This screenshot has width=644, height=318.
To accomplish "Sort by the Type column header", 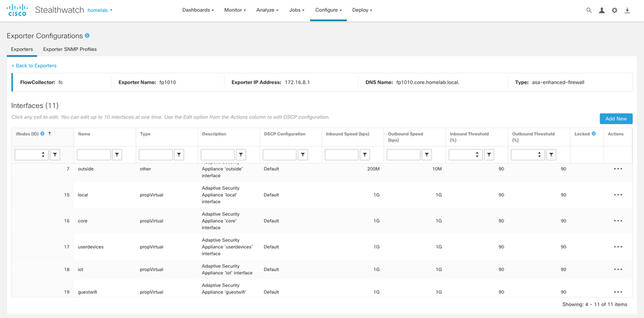I will [x=145, y=134].
